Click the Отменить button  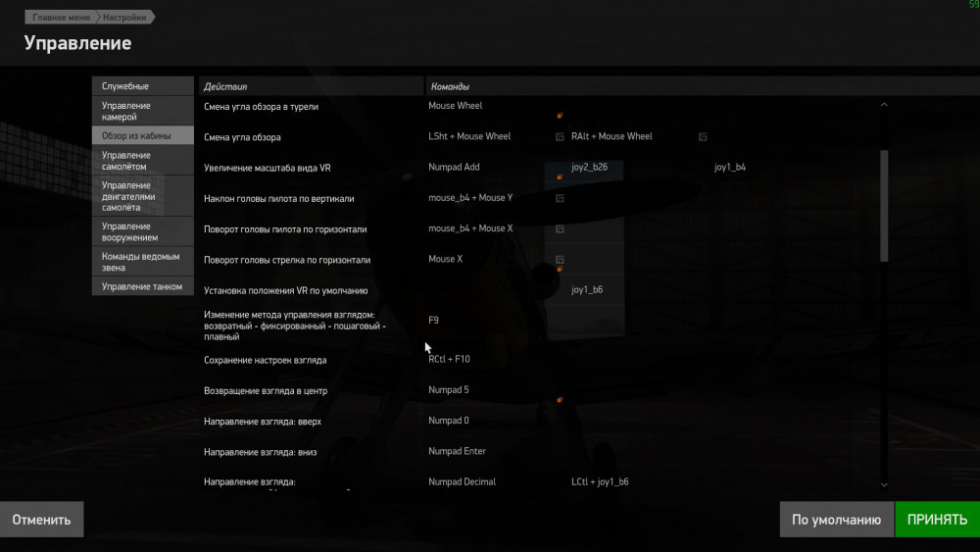(x=41, y=520)
